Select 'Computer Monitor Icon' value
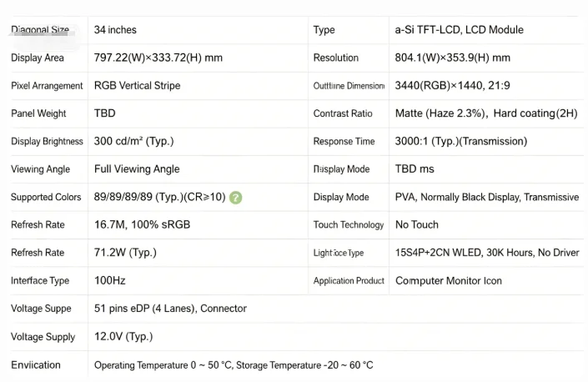This screenshot has width=588, height=382. (449, 281)
